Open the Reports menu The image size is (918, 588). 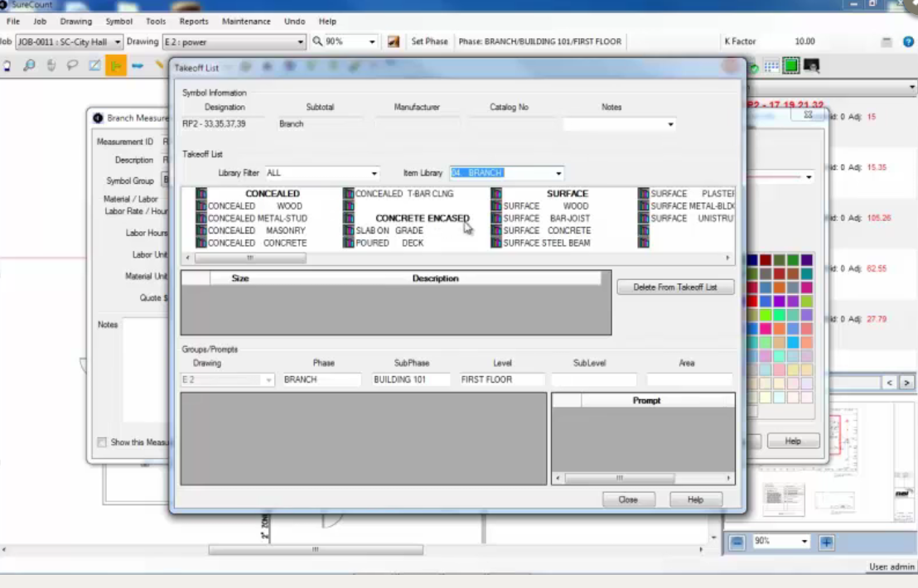(193, 22)
